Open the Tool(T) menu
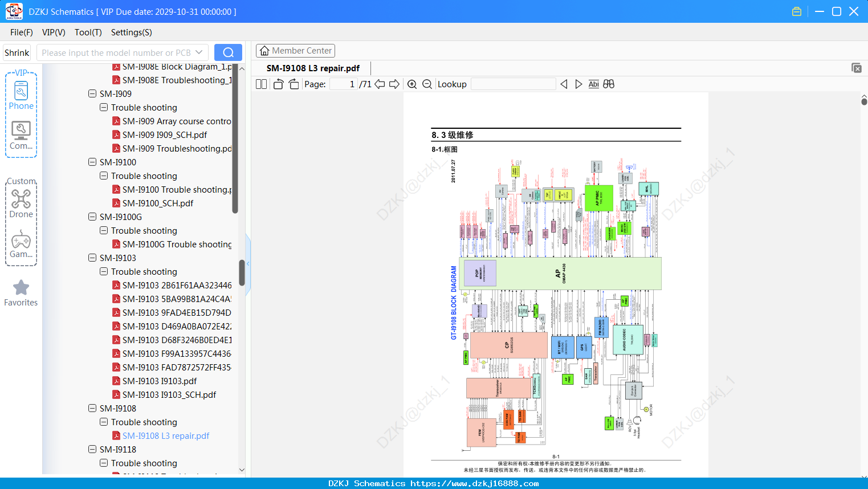This screenshot has height=489, width=868. point(88,32)
